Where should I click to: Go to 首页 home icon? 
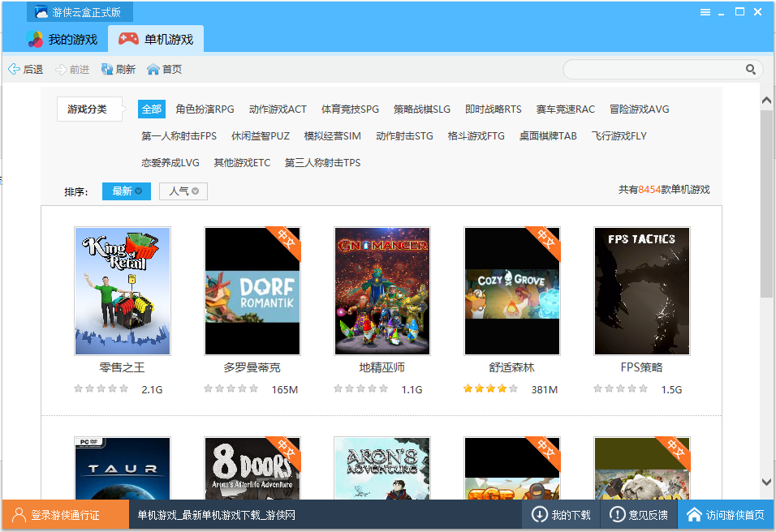(x=164, y=69)
